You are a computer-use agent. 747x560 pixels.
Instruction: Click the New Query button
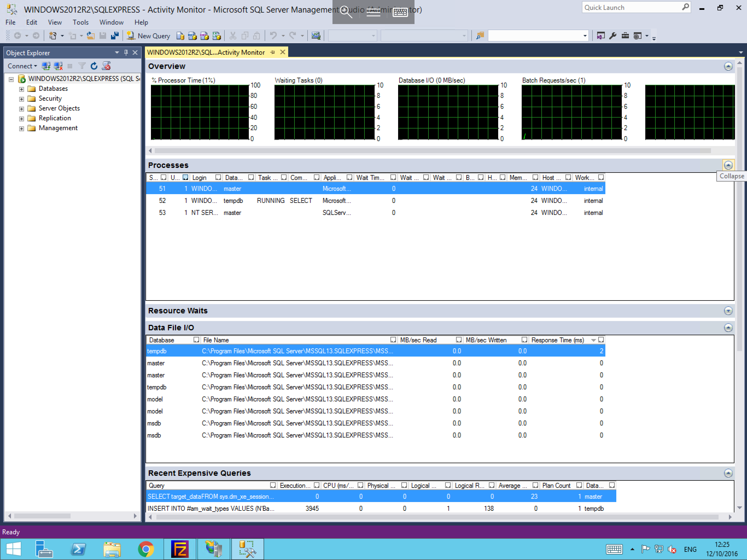148,36
